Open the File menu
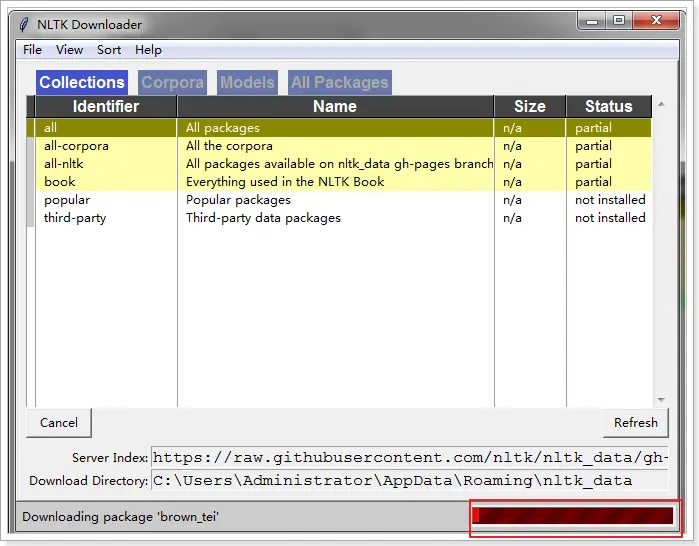This screenshot has width=699, height=546. tap(33, 50)
